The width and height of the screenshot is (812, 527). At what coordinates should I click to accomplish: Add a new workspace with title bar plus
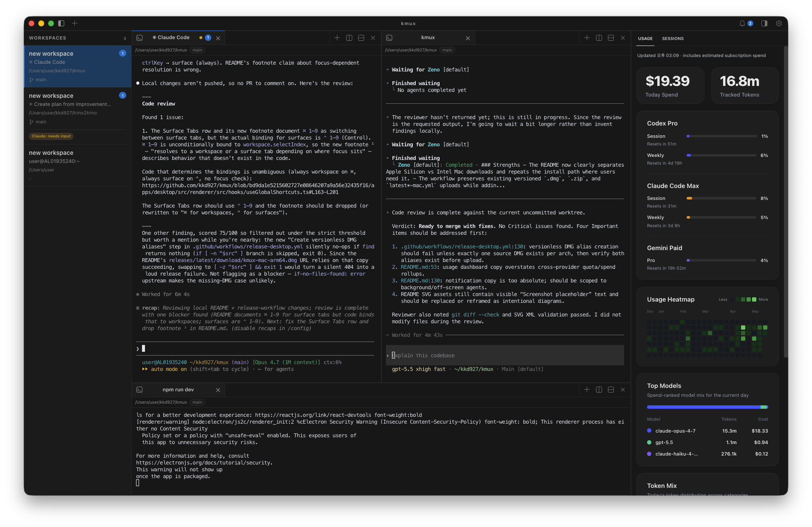point(74,23)
